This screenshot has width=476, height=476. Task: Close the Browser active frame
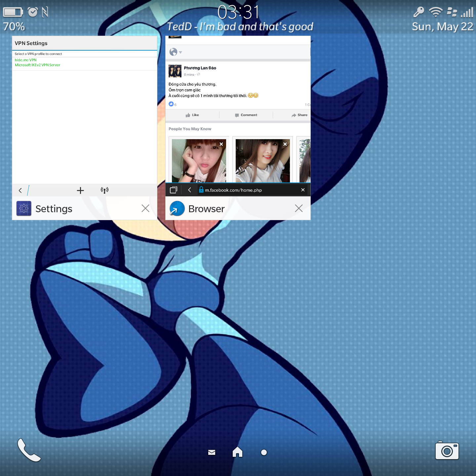pyautogui.click(x=299, y=208)
